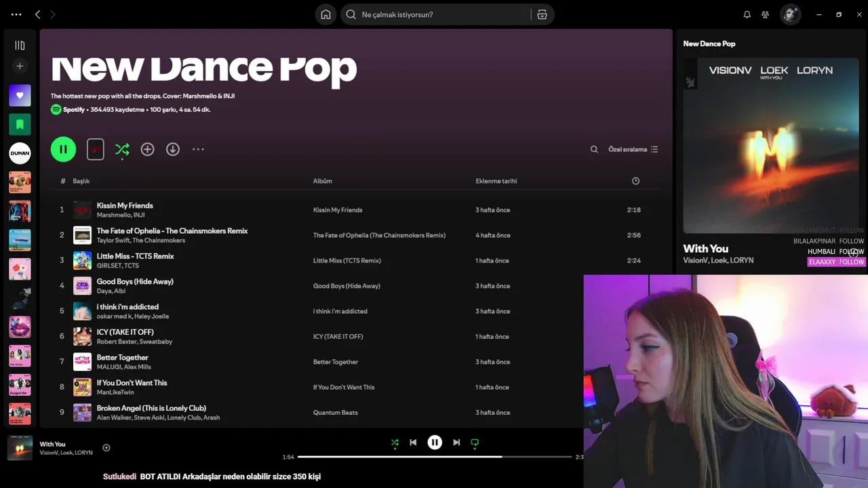
Task: Select track 'Good Boys (Hide Away)'
Action: pos(135,281)
